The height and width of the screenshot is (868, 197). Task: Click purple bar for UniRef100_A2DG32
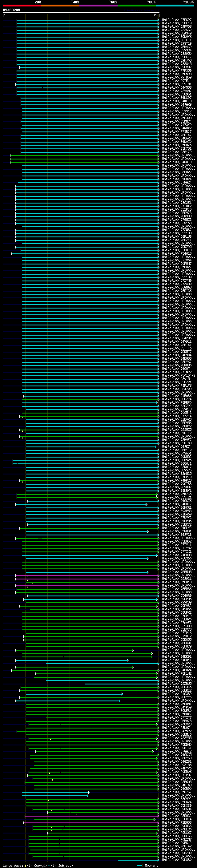[x=92, y=816]
